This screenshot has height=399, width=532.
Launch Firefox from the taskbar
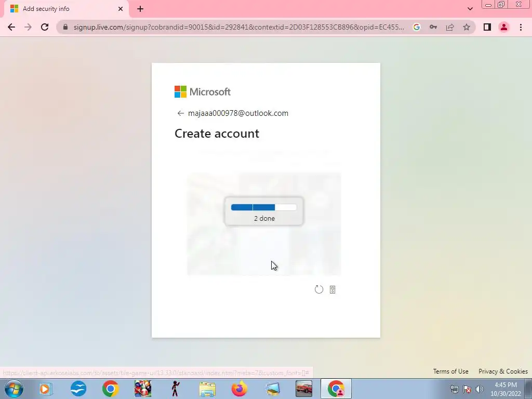point(240,389)
